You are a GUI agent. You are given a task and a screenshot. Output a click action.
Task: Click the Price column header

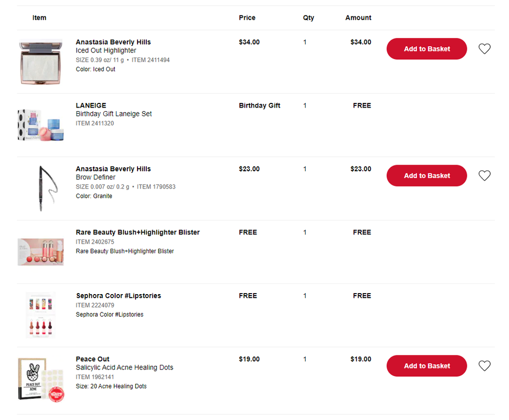coord(247,17)
